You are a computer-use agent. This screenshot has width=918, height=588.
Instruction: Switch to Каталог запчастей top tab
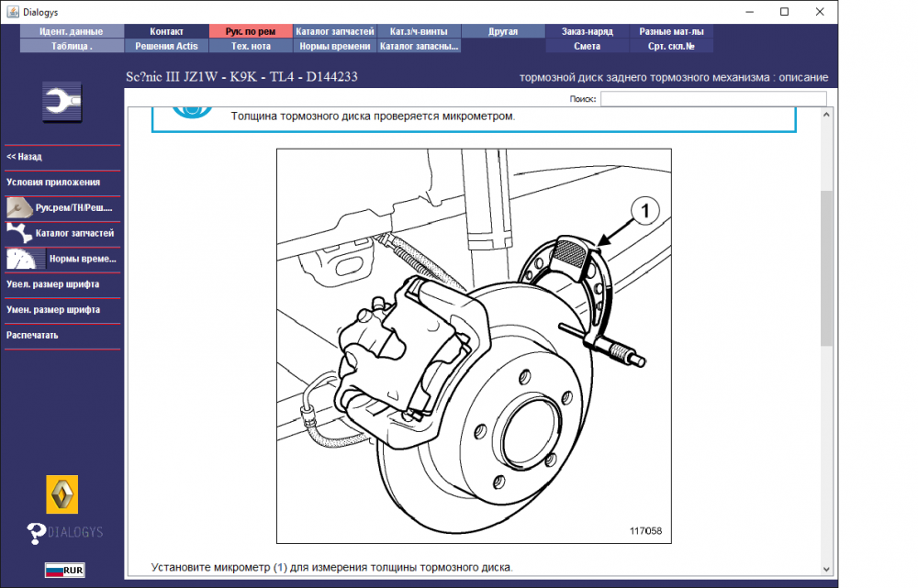334,31
